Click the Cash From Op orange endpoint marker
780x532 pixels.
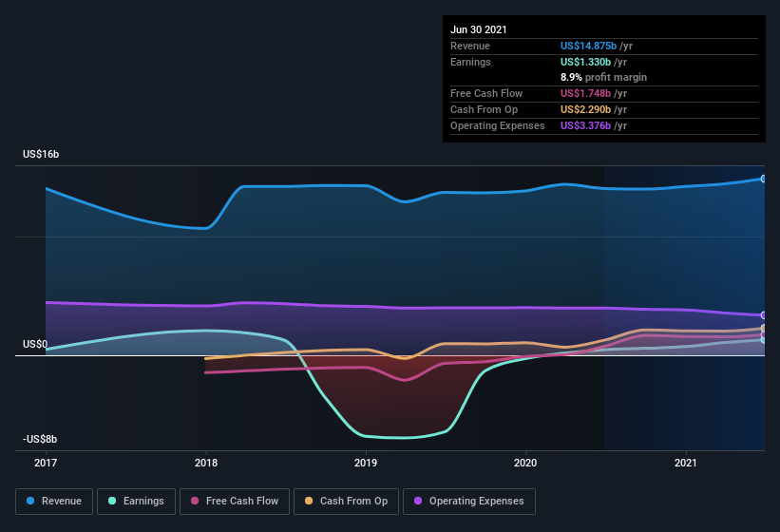(764, 328)
